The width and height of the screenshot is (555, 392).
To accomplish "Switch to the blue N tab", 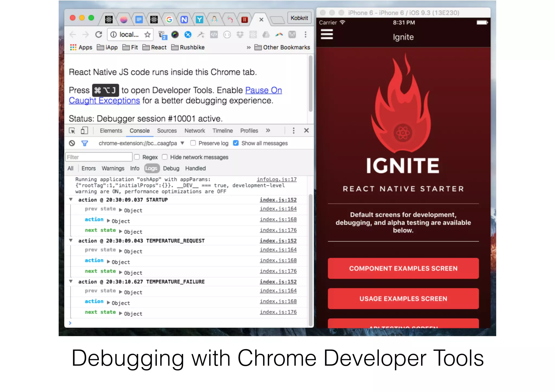I will pos(184,20).
